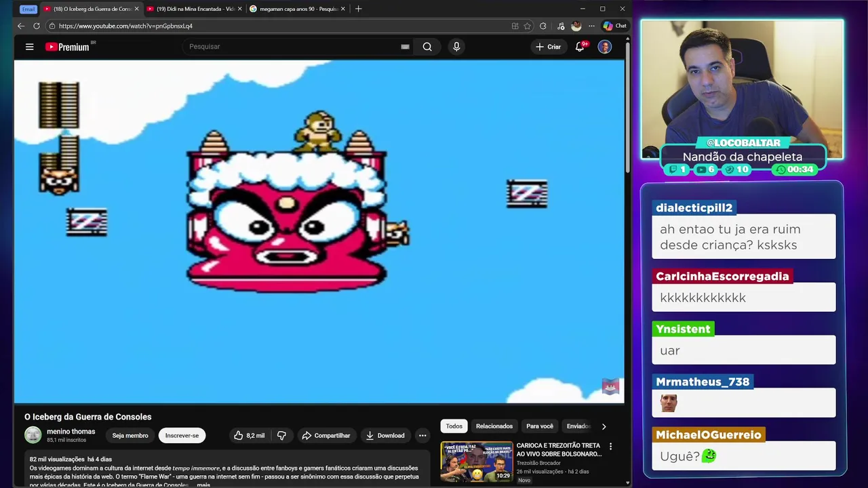Screen dimensions: 868x488
Task: Open on-screen keyboard icon in search box
Action: pos(405,47)
